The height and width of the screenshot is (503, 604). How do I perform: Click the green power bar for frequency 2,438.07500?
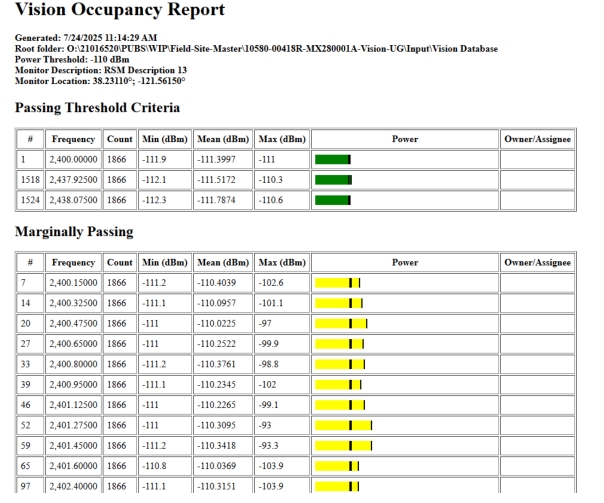333,200
